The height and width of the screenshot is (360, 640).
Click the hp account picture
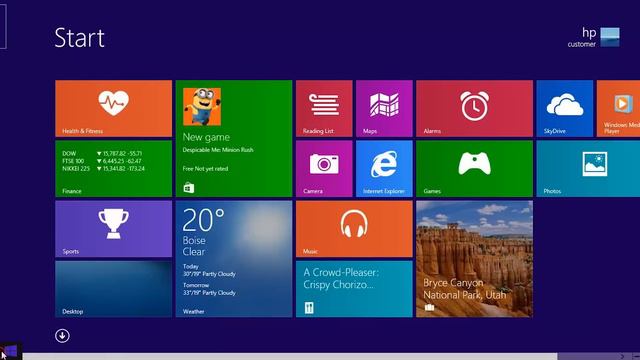(610, 37)
